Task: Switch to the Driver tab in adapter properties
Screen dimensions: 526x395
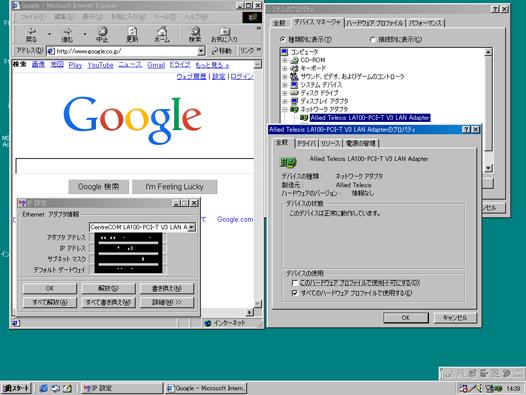Action: (x=307, y=143)
